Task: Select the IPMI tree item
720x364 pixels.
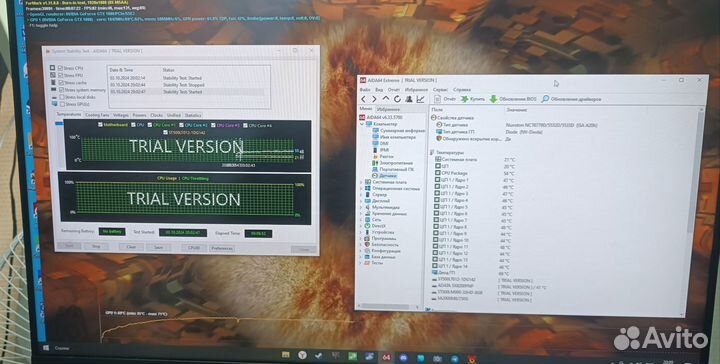Action: point(381,150)
